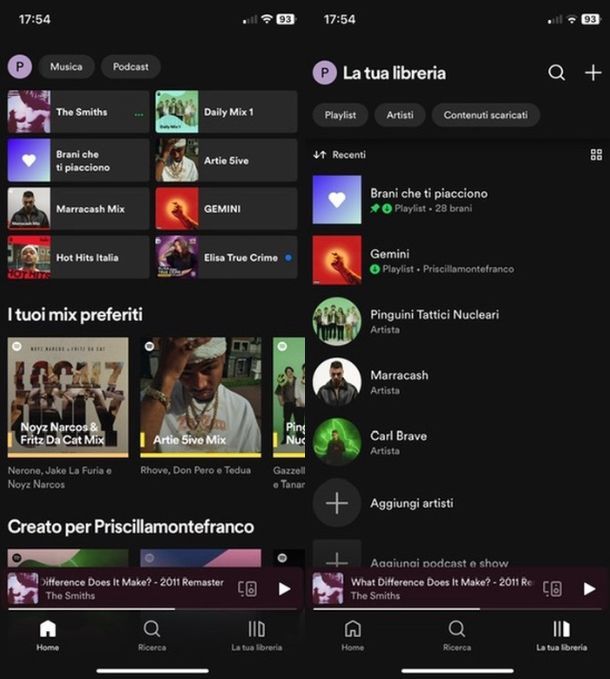Screen dimensions: 610x679
Task: Filter library by Playlist chip
Action: [x=340, y=115]
